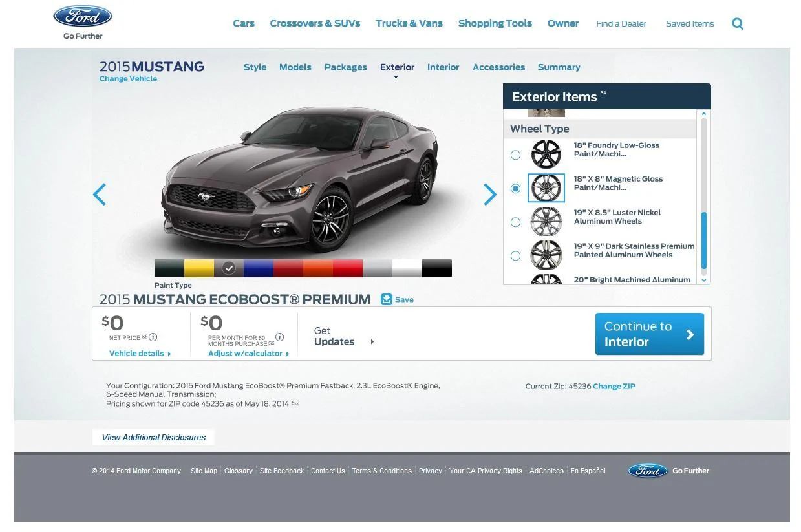The image size is (801, 532).
Task: Select 19" X 8.5" Luster Nickel radio
Action: (515, 222)
